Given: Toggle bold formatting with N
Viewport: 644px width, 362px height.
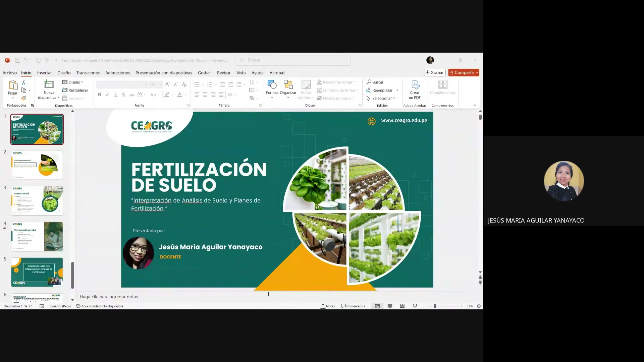Looking at the screenshot, I should 99,95.
